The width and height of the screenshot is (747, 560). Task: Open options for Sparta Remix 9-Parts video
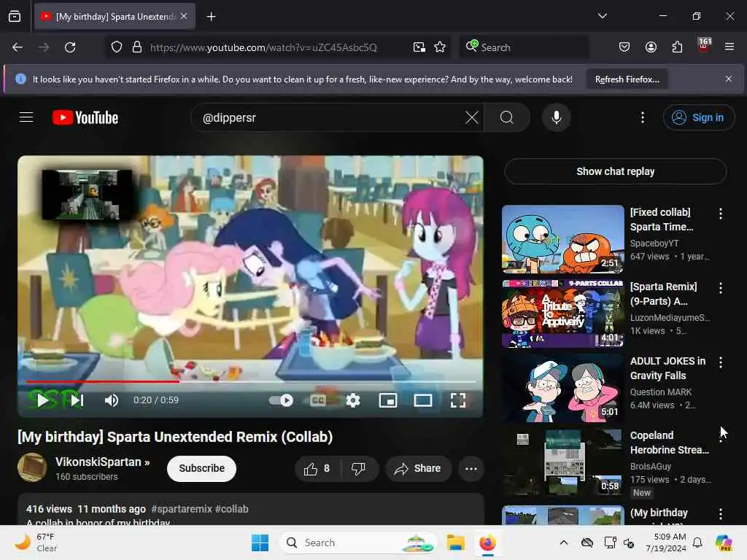coord(720,288)
